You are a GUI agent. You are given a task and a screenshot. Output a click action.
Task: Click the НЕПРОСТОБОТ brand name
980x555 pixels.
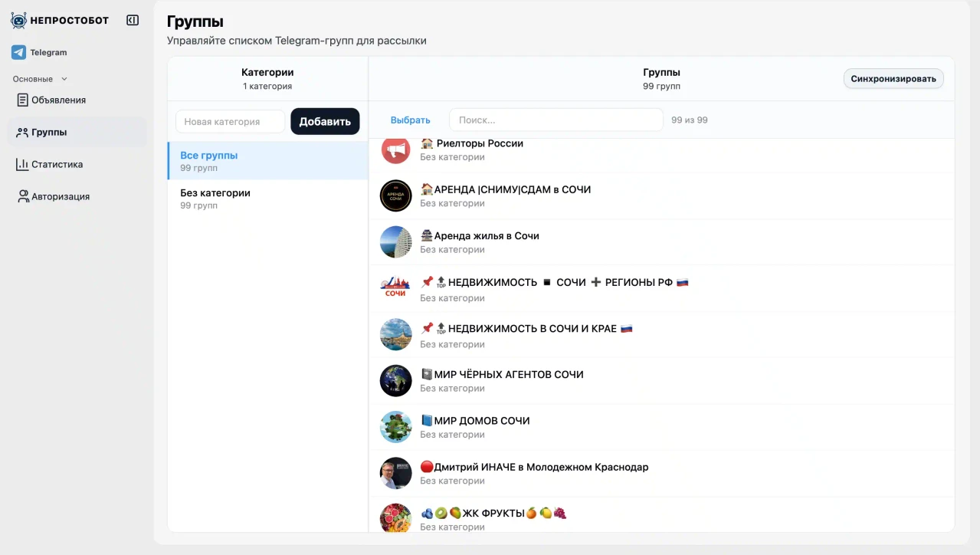coord(70,21)
